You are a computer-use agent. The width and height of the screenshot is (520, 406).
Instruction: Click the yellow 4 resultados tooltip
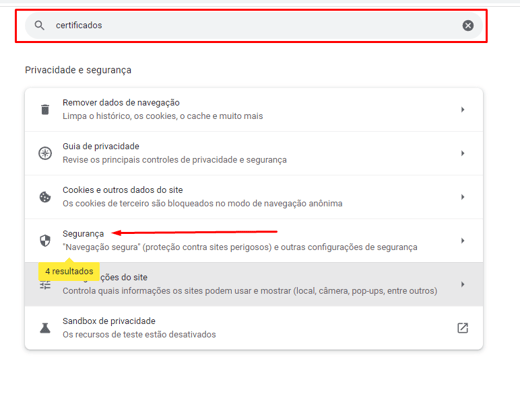pyautogui.click(x=69, y=271)
